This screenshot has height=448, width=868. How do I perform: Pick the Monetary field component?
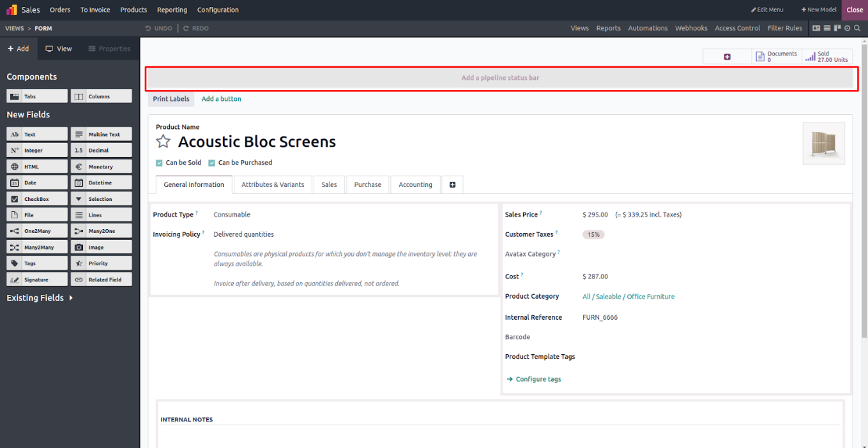[x=101, y=167]
